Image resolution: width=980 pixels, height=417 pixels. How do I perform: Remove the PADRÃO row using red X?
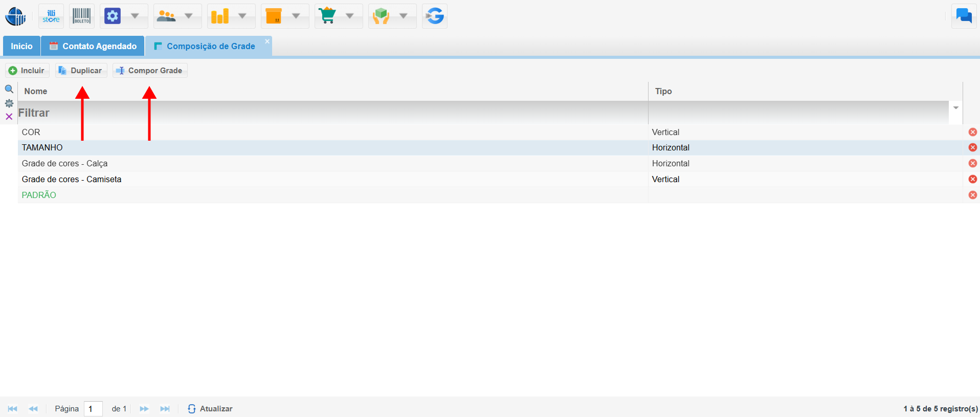[972, 195]
